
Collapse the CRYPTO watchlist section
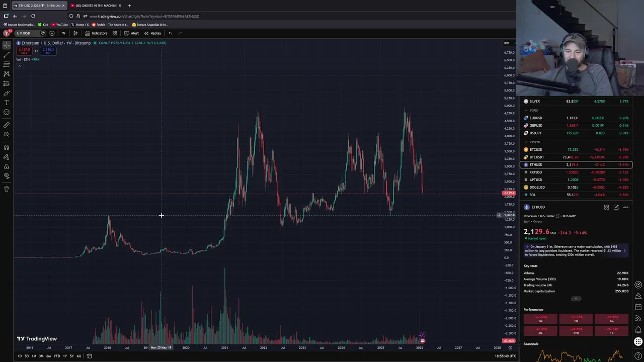pos(526,142)
